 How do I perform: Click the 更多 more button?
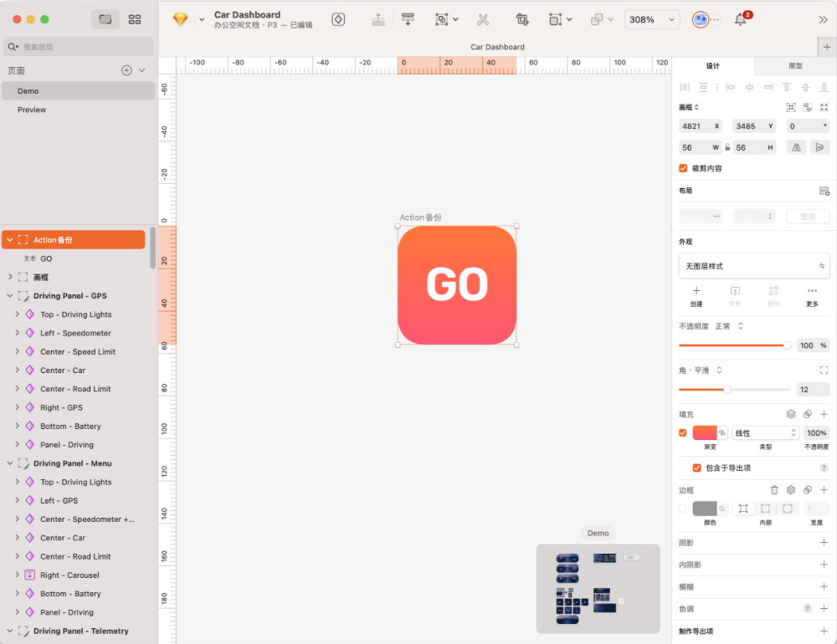tap(812, 295)
